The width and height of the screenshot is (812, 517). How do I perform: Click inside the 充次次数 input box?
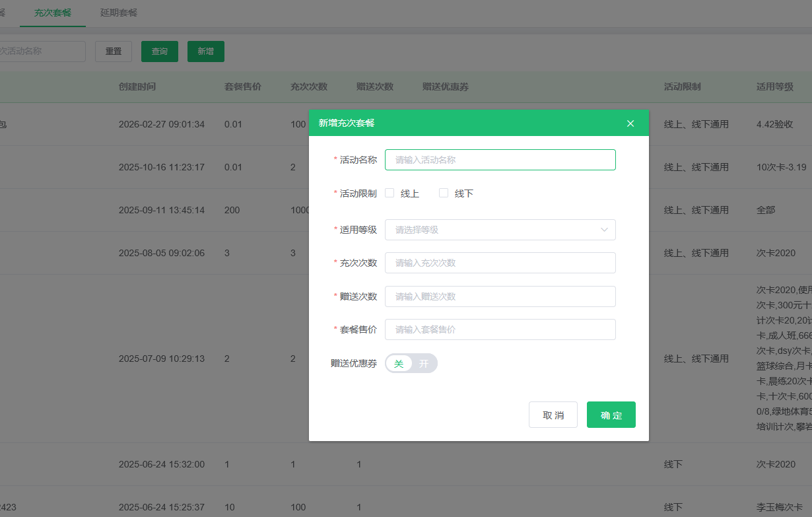pyautogui.click(x=500, y=262)
